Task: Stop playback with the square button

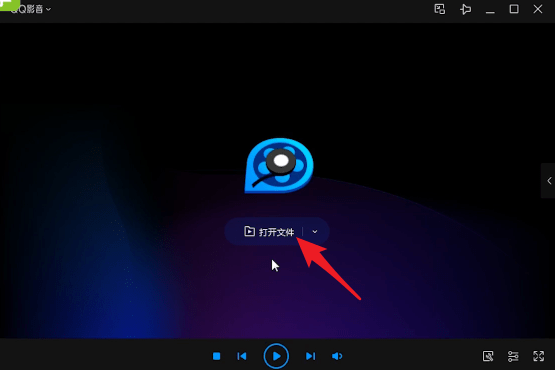Action: click(x=217, y=356)
